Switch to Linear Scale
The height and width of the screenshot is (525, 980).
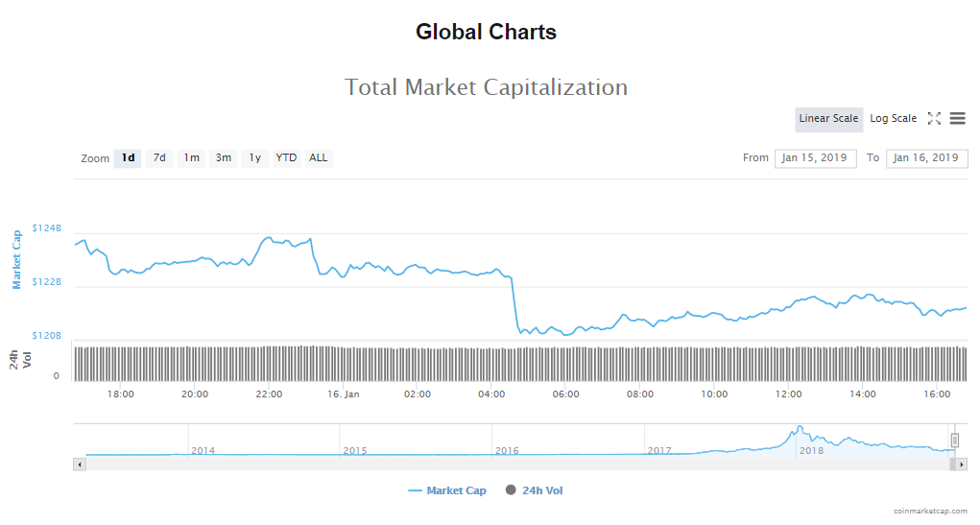828,119
